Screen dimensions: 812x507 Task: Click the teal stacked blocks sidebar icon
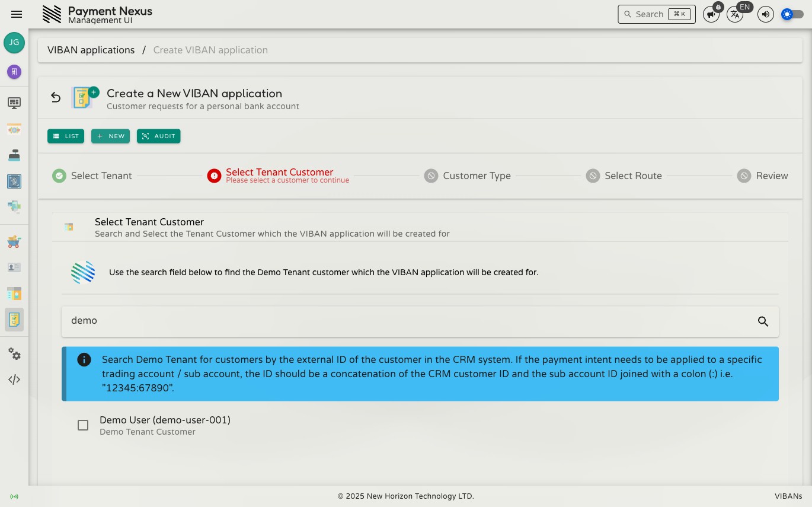point(14,207)
